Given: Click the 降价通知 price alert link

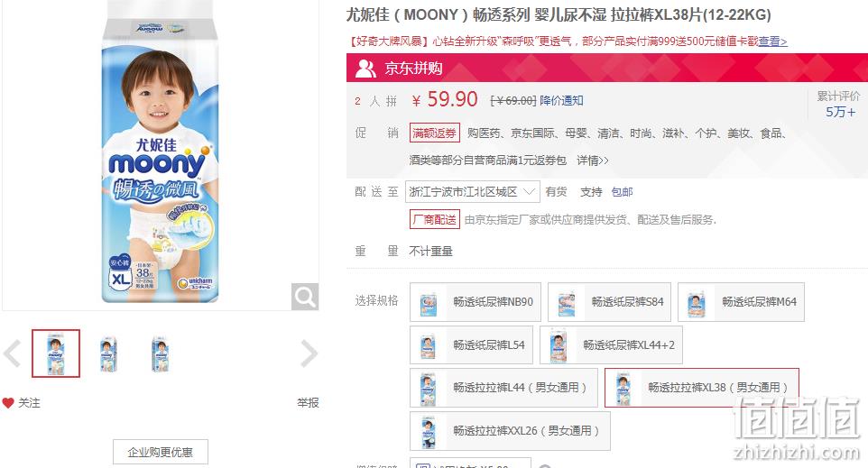Looking at the screenshot, I should coord(561,101).
